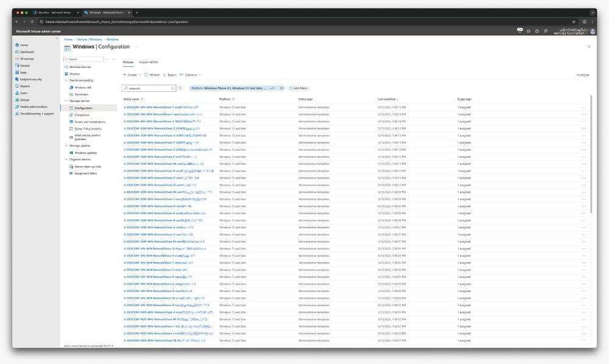
Task: Open the browser tab list dropdown
Action: pos(593,12)
